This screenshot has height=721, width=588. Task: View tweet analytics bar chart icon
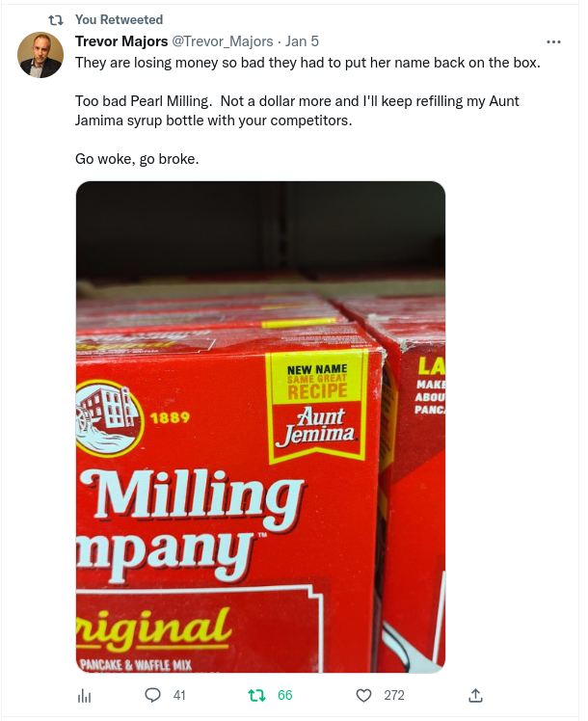[x=84, y=695]
